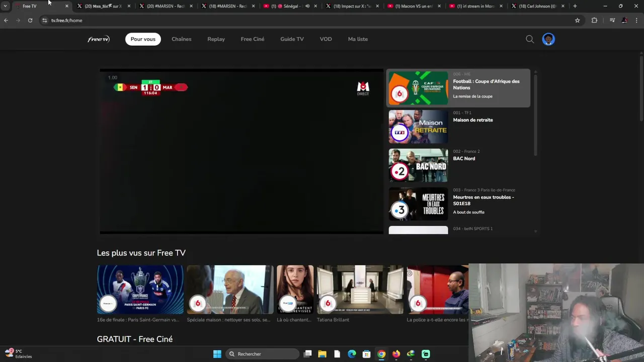The image size is (644, 362).
Task: Open the tab search dropdown arrow
Action: (x=5, y=6)
